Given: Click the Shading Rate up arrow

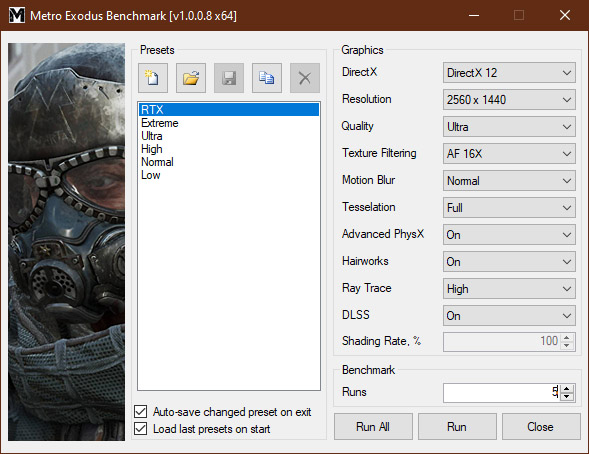Looking at the screenshot, I should tap(567, 338).
